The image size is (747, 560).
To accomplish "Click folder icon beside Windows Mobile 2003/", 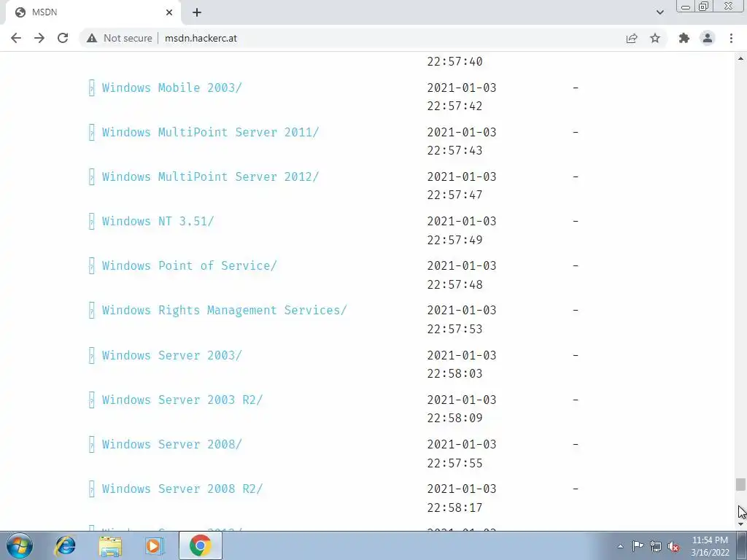I will [91, 87].
